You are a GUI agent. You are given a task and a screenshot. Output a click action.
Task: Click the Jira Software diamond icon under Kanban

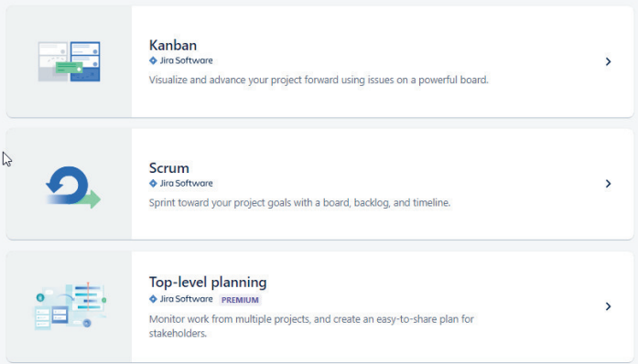153,60
